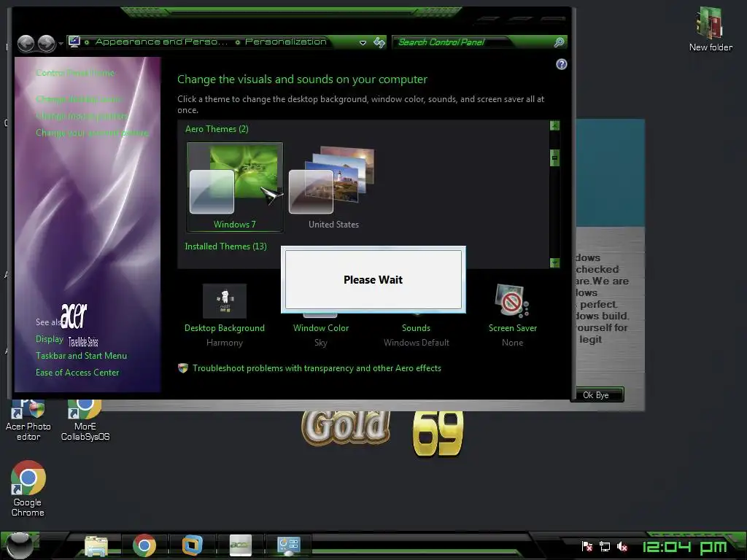Open the Display link in sidebar
This screenshot has width=747, height=560.
click(x=50, y=339)
